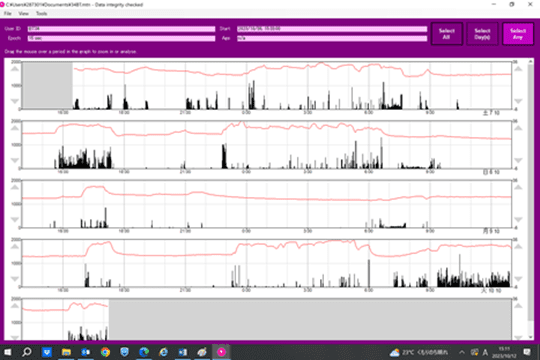Click the Epoch input field
The width and height of the screenshot is (540, 360).
click(121, 38)
